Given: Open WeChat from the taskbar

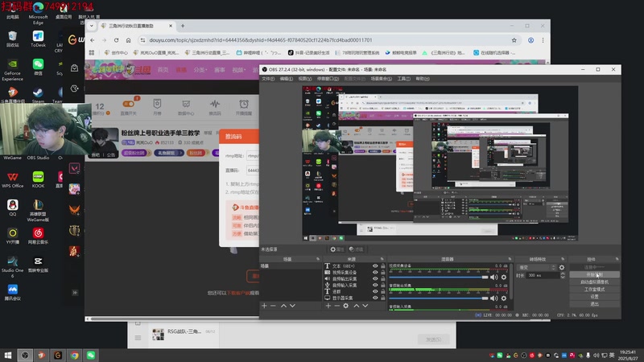Looking at the screenshot, I should pyautogui.click(x=91, y=355).
